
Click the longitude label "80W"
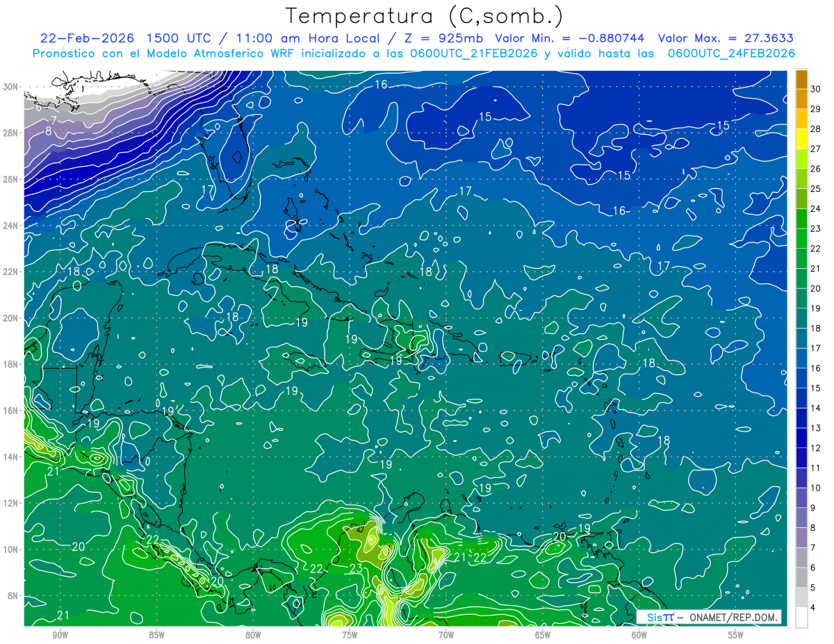pos(253,635)
